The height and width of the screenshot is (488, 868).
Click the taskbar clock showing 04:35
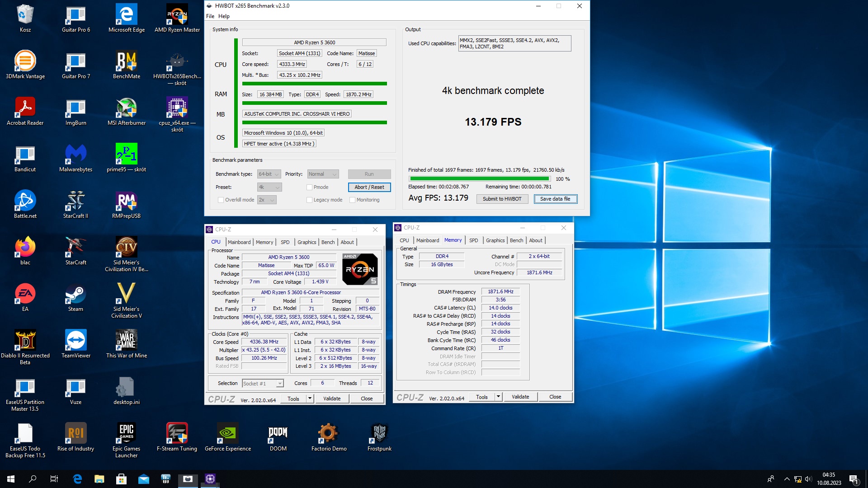tap(829, 479)
